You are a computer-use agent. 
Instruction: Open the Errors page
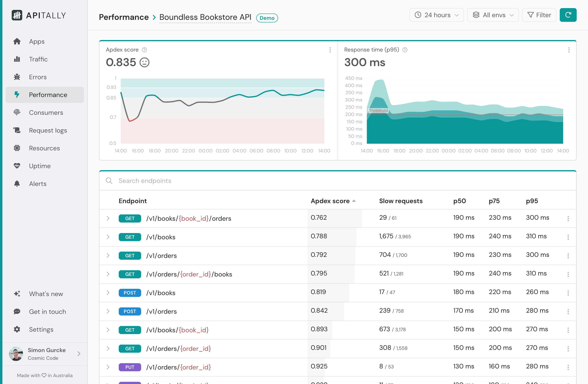[38, 77]
